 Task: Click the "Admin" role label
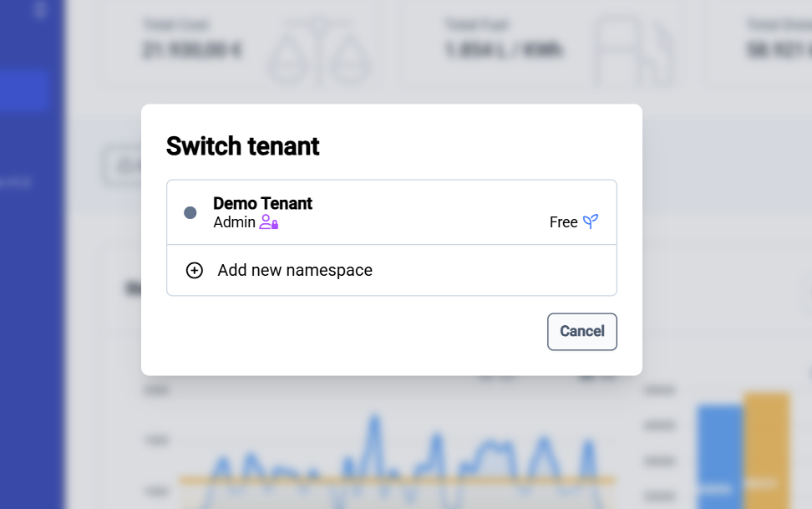tap(234, 222)
